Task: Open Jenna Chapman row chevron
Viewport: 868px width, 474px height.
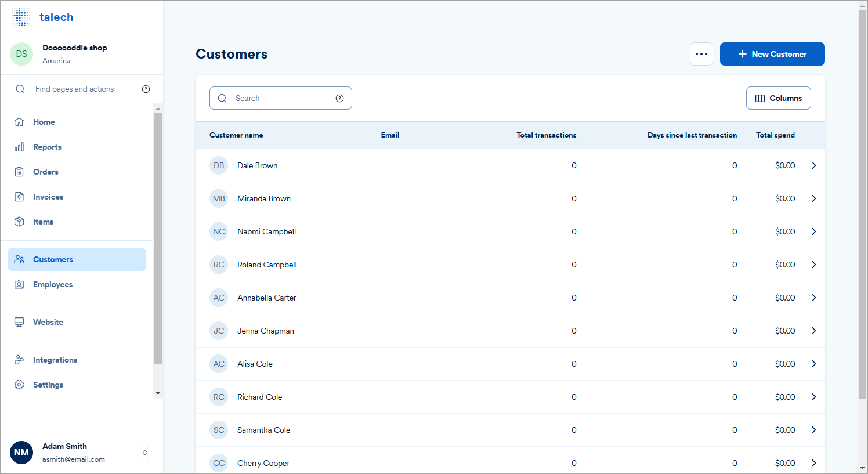Action: pos(813,331)
